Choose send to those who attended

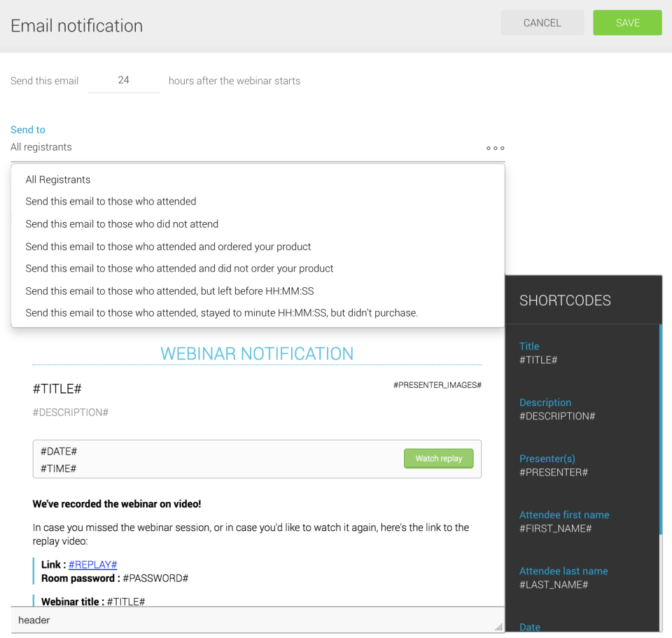coord(111,202)
